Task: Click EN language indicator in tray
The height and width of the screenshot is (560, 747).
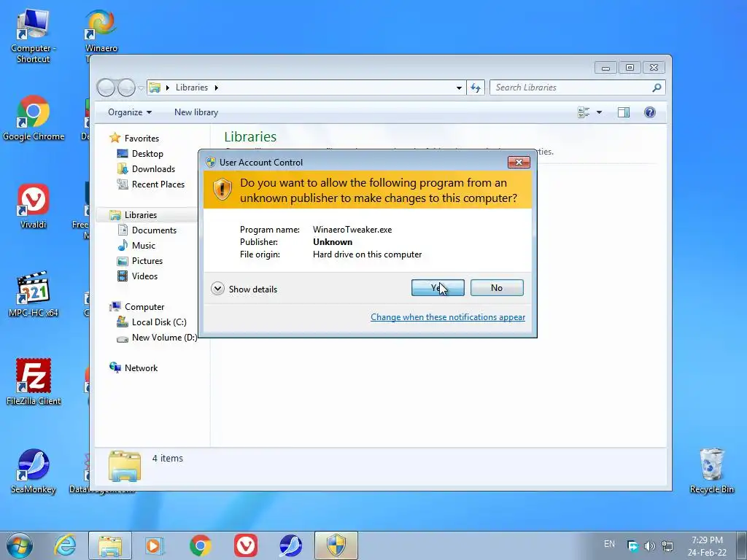Action: 609,544
